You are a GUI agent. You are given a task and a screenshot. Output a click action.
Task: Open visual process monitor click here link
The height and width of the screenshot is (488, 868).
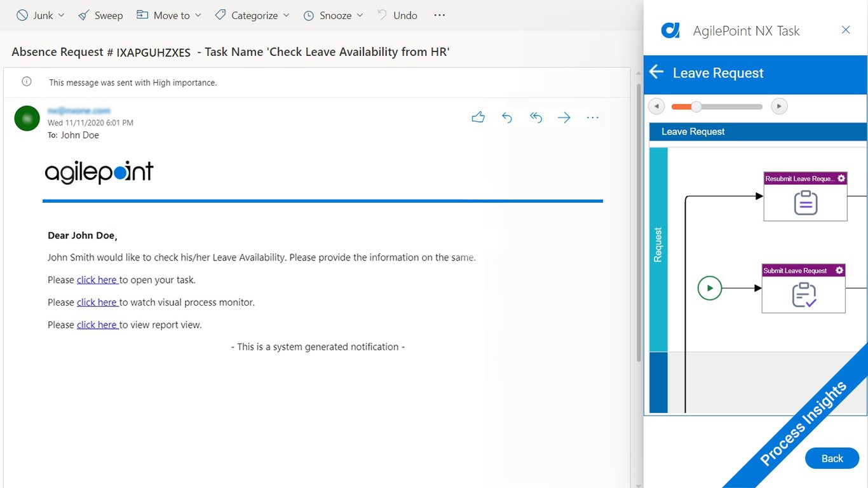[97, 302]
